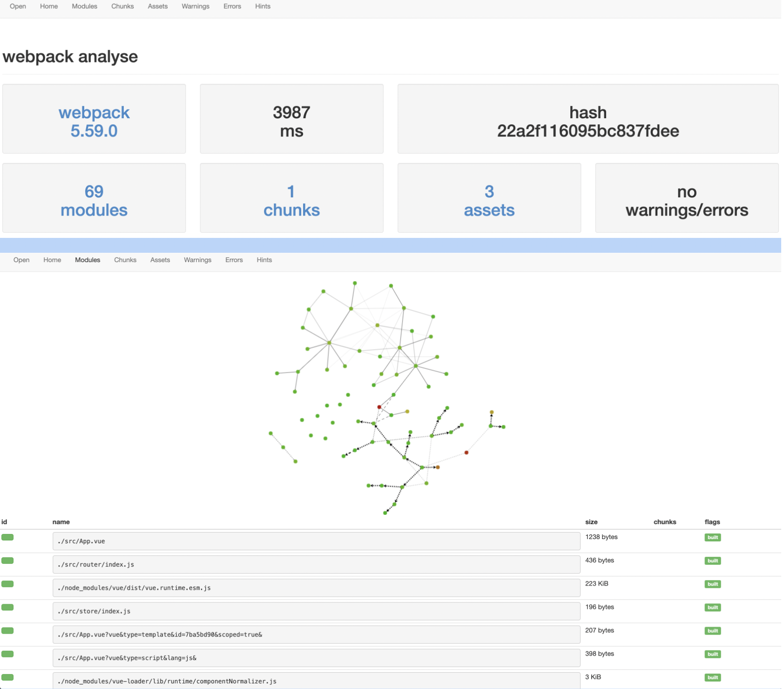Select Modules in the topmost navigation bar
784x689 pixels.
[85, 7]
